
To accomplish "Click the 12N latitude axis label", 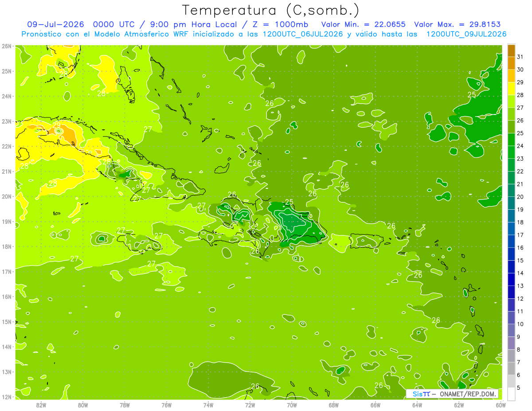I will tap(6, 397).
